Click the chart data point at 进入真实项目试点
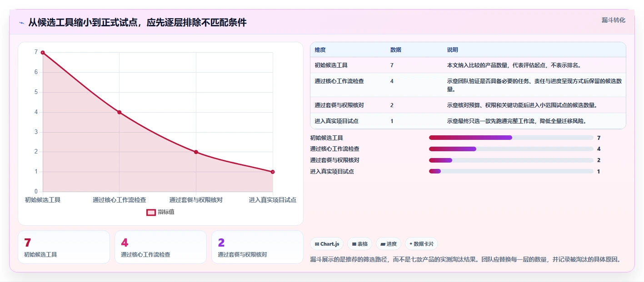Image resolution: width=644 pixels, height=282 pixels. 273,172
